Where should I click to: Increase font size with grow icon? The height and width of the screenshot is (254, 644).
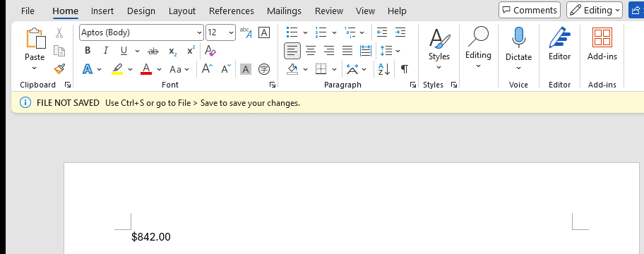pyautogui.click(x=208, y=69)
